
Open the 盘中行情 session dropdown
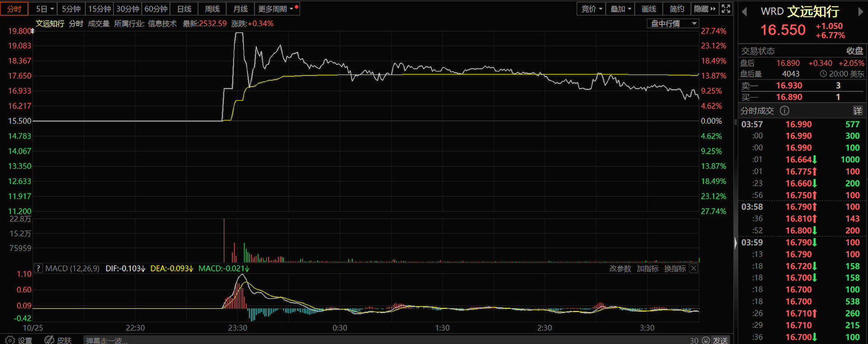coord(673,23)
